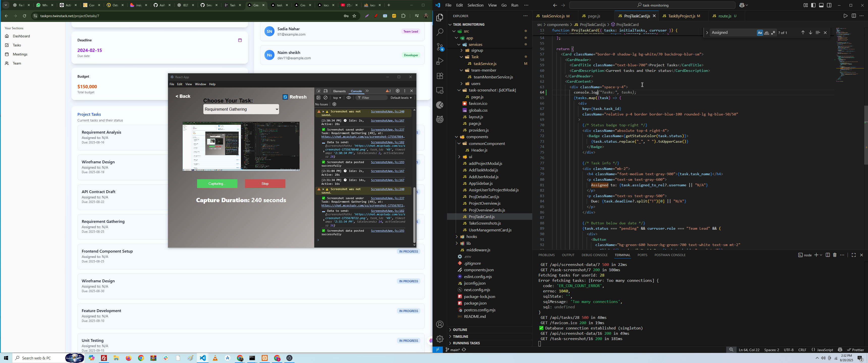Open Source Control in VS Code activity bar

(440, 47)
